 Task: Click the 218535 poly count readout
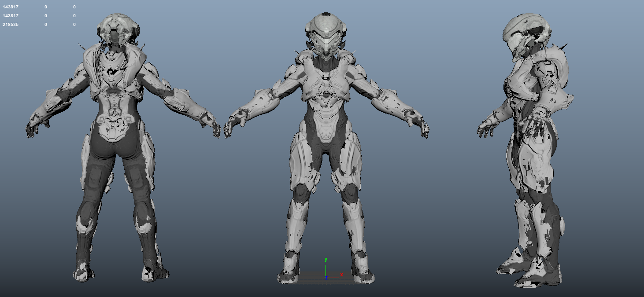tap(11, 25)
